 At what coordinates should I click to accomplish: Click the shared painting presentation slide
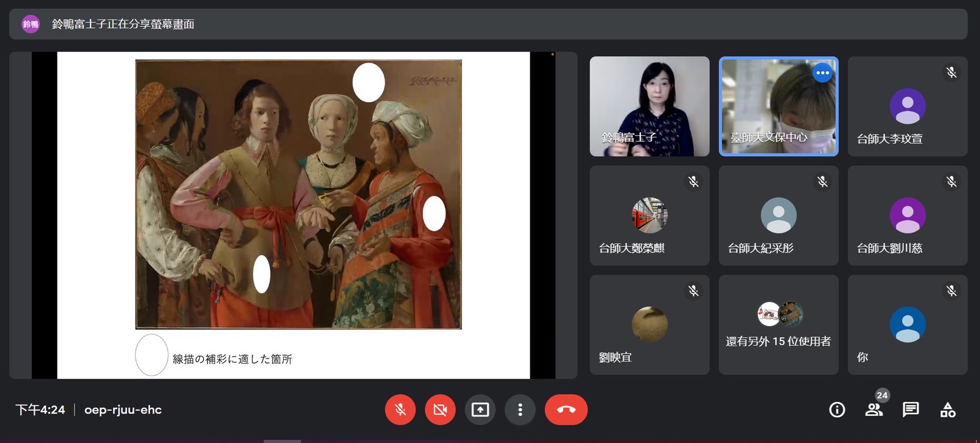(x=298, y=194)
